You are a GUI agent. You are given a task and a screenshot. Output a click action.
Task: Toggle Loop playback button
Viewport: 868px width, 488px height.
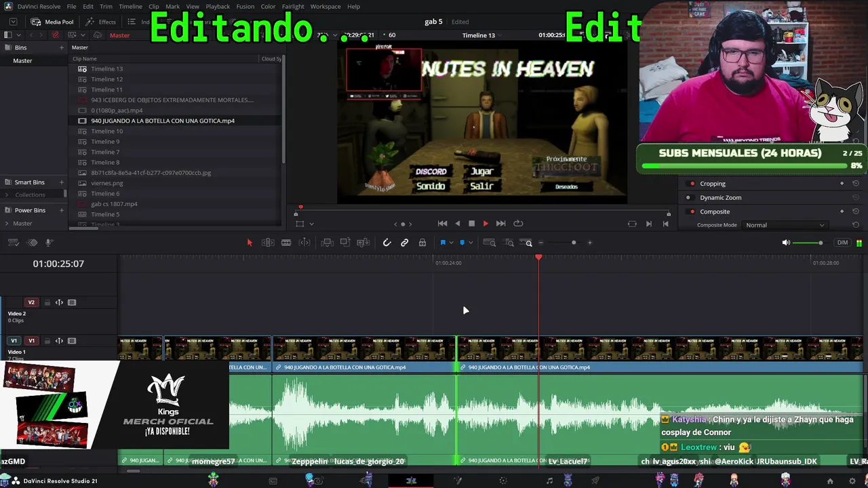point(518,224)
